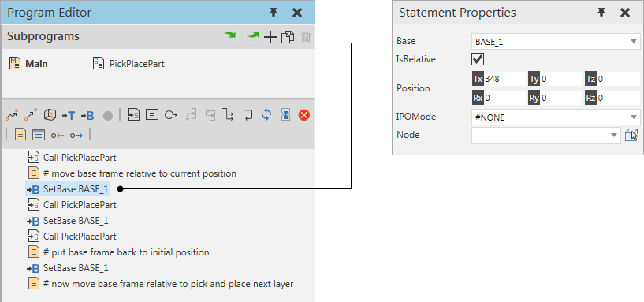Add a new subprogram with plus icon

270,37
